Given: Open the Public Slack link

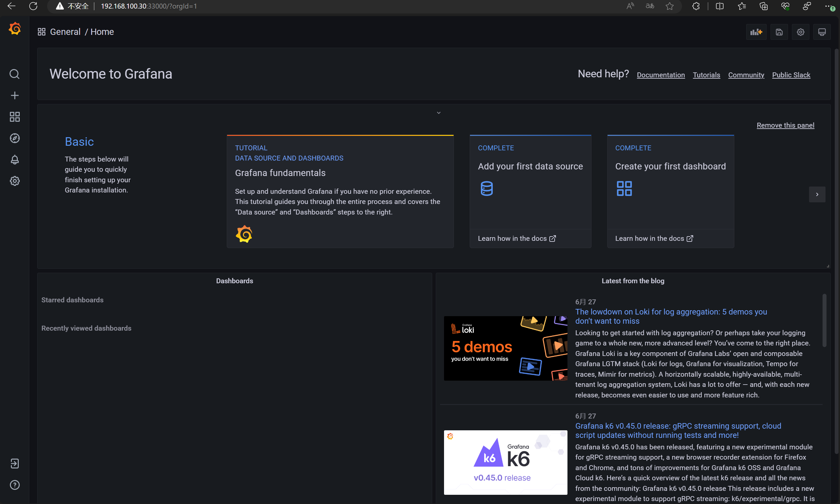Looking at the screenshot, I should [791, 75].
